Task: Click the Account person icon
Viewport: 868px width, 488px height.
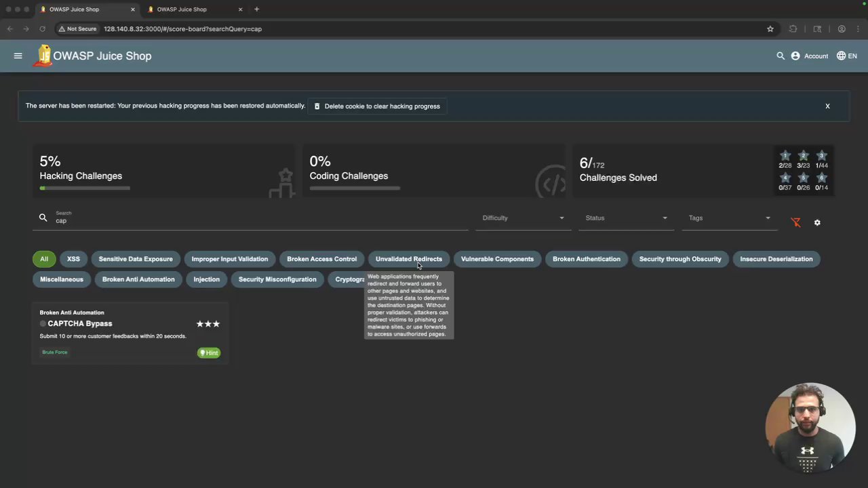Action: (795, 56)
